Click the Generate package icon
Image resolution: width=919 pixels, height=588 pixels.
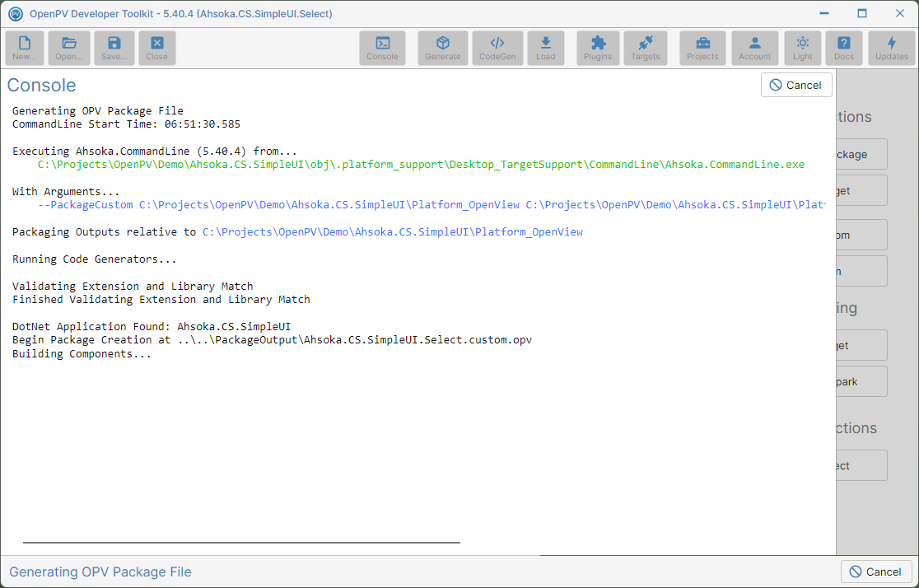443,48
